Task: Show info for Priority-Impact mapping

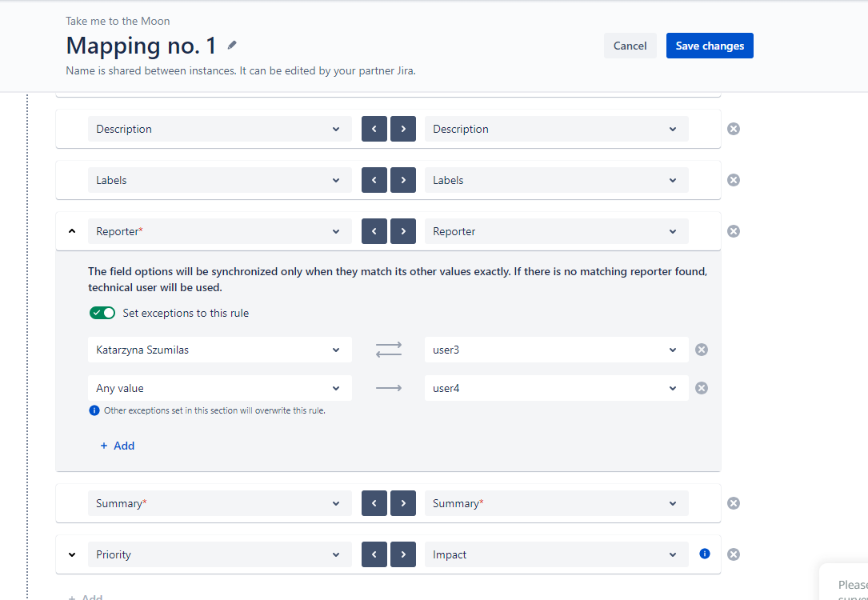Action: click(x=705, y=554)
